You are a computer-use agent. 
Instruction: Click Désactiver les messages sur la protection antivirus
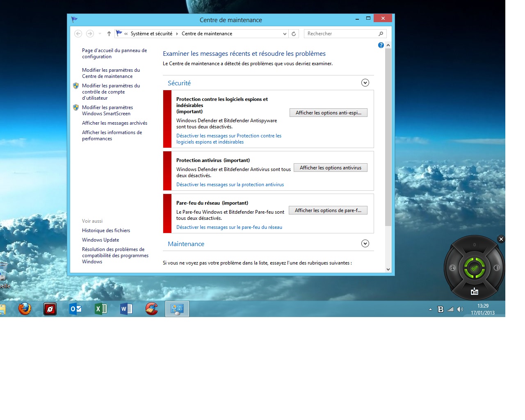coord(230,185)
